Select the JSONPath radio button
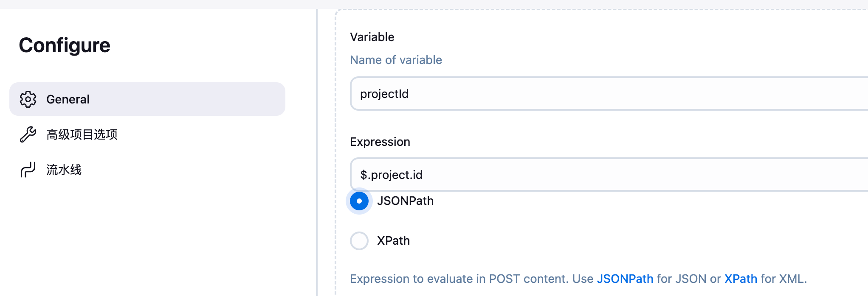 pyautogui.click(x=359, y=201)
